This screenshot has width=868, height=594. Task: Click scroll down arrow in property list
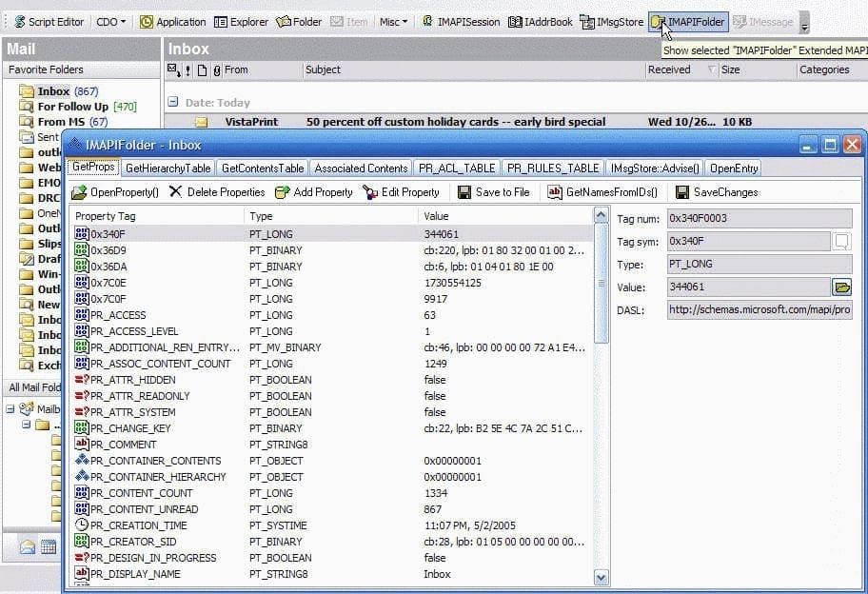(x=601, y=578)
